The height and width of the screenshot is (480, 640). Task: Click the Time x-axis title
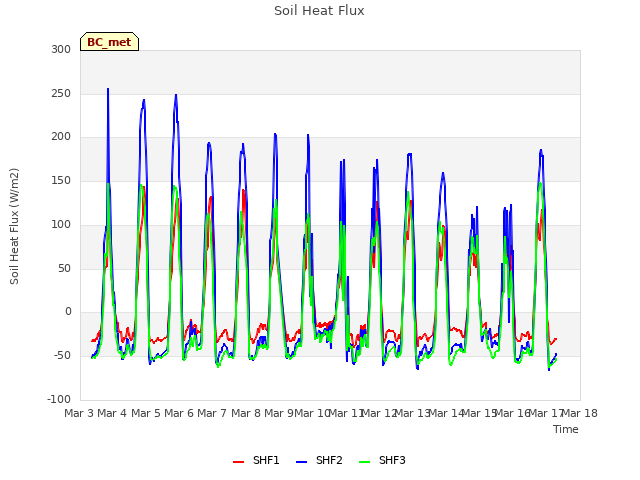[x=566, y=429]
